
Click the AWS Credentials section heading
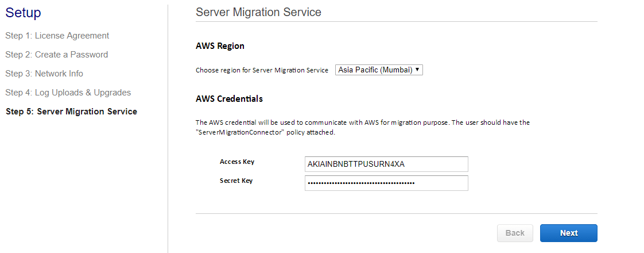(x=229, y=99)
